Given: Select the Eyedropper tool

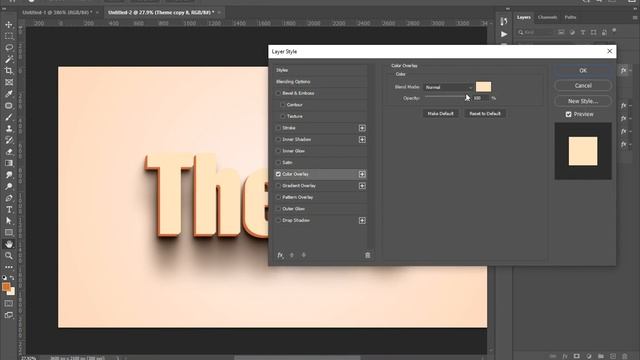Looking at the screenshot, I should tap(9, 94).
